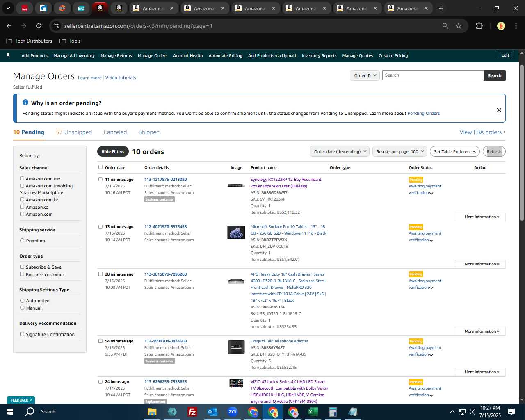525x420 pixels.
Task: Select the Automated shipping settings radio
Action: [22, 300]
